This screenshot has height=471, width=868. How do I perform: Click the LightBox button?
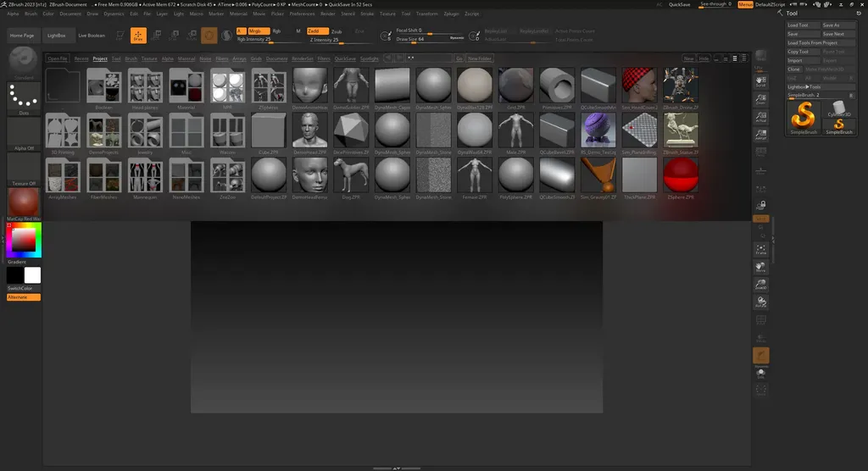[x=57, y=36]
